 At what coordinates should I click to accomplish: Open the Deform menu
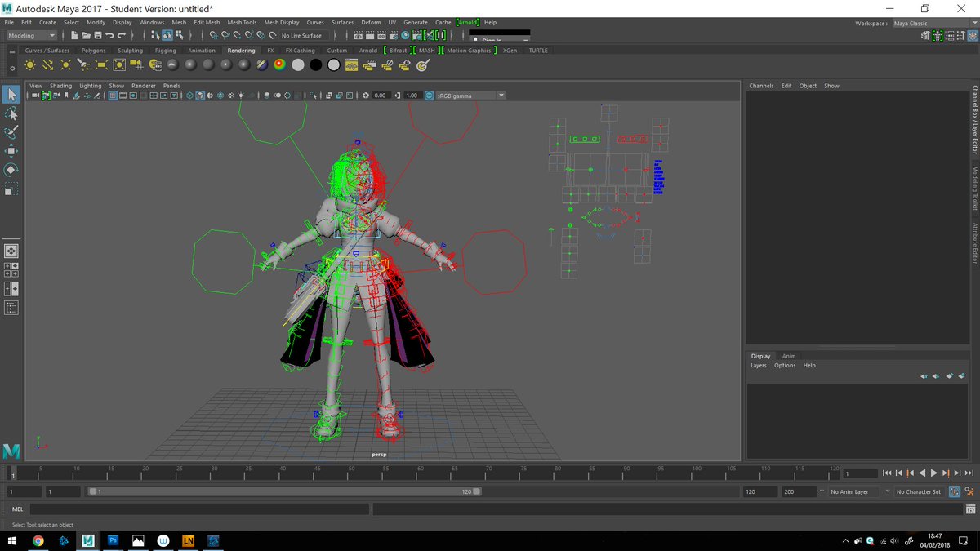click(x=371, y=23)
